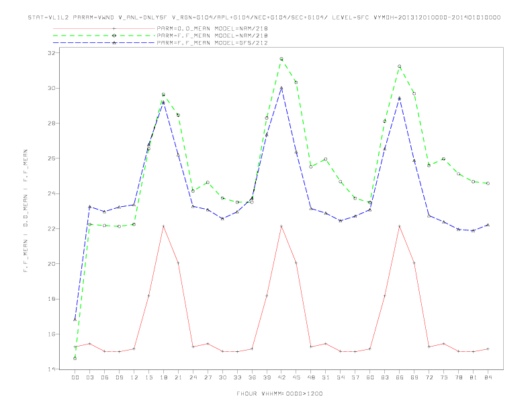This screenshot has height=411, width=532.
Task: Click the x-axis title FHOUR VHHMM:0000>1200
Action: [x=279, y=394]
